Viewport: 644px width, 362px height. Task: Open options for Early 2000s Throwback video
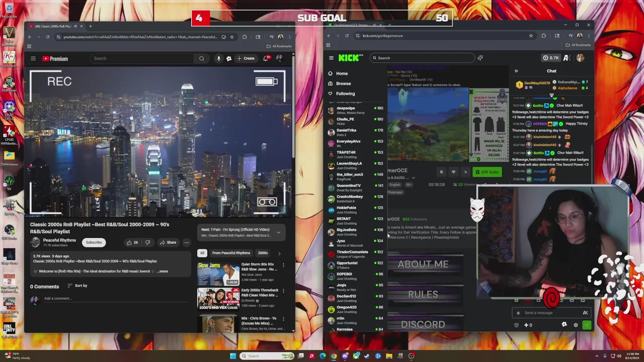tap(283, 291)
